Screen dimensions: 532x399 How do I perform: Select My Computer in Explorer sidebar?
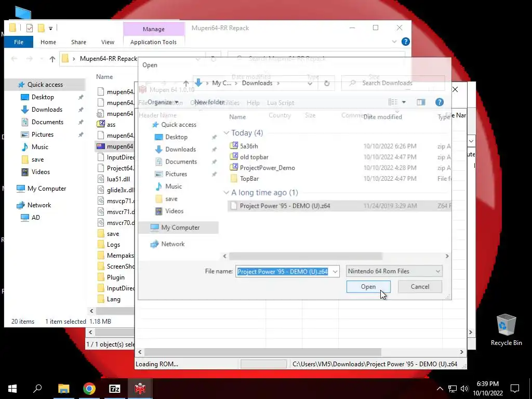46,188
